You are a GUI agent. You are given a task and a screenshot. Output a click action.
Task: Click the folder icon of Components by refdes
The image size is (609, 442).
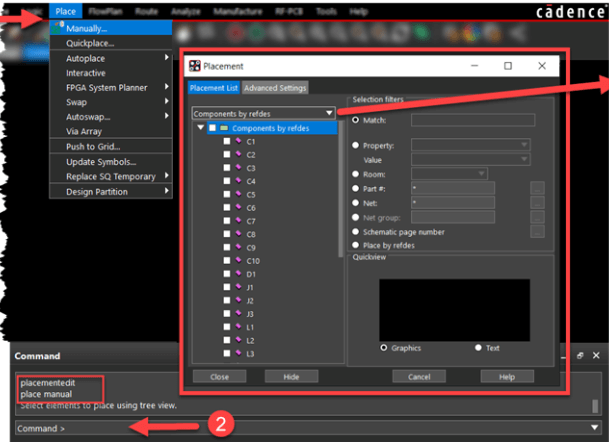pyautogui.click(x=225, y=129)
